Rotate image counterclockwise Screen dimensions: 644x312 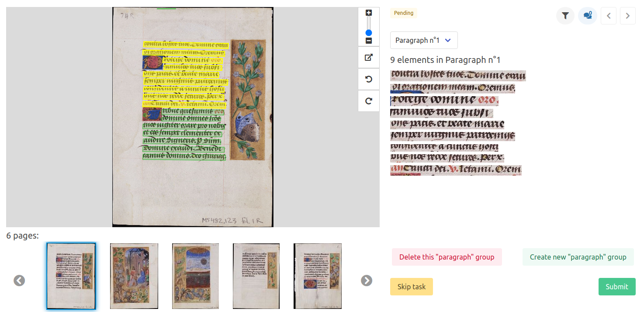pos(369,79)
